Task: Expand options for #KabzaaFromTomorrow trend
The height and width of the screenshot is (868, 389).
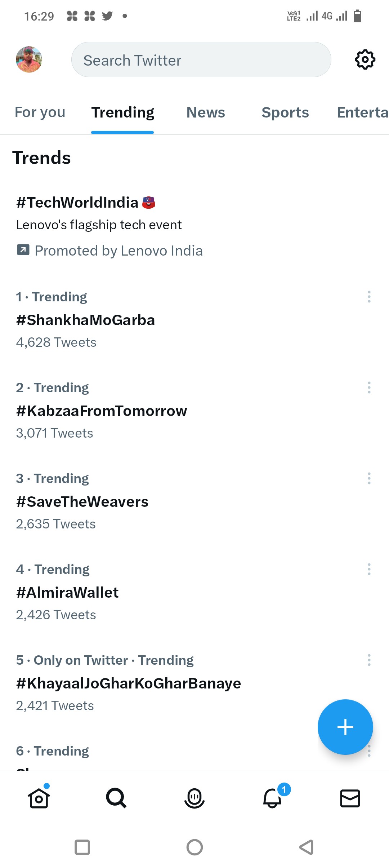Action: coord(369,387)
